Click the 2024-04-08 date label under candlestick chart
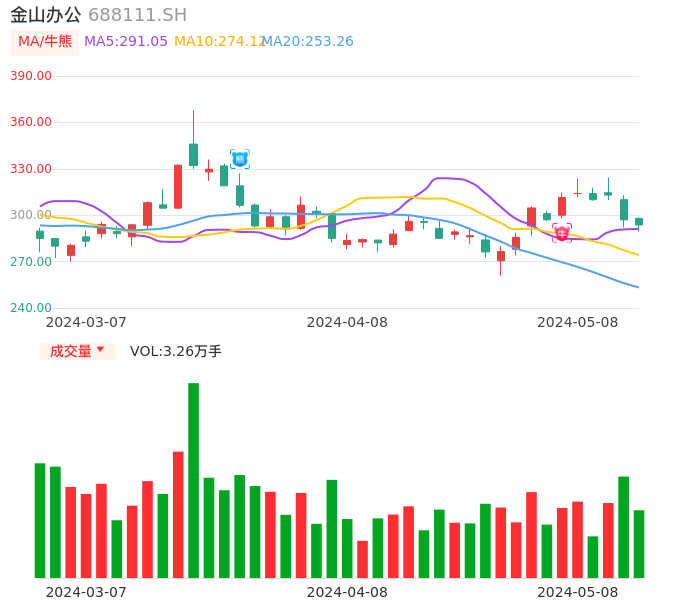Image resolution: width=686 pixels, height=606 pixels. click(x=347, y=322)
